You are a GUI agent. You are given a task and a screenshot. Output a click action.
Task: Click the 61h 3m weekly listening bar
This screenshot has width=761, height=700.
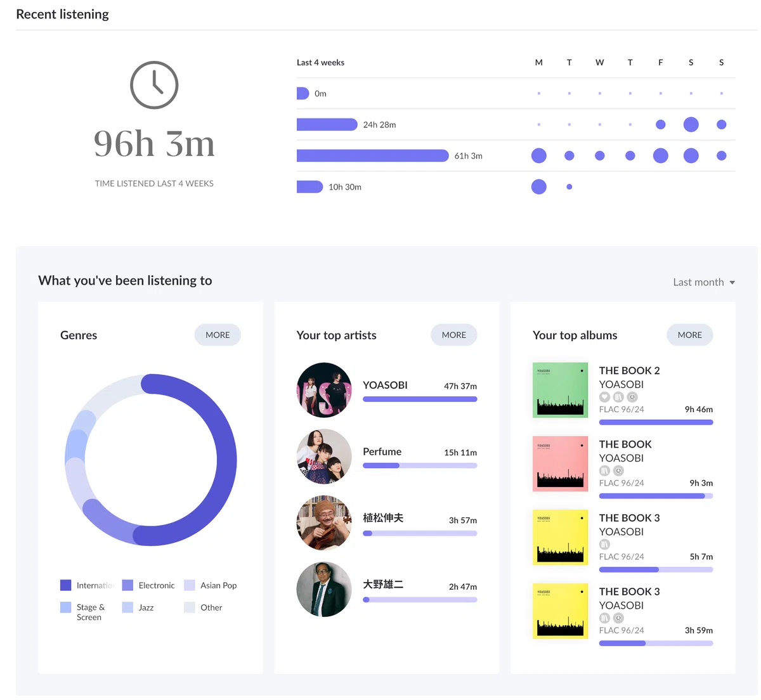click(x=373, y=155)
